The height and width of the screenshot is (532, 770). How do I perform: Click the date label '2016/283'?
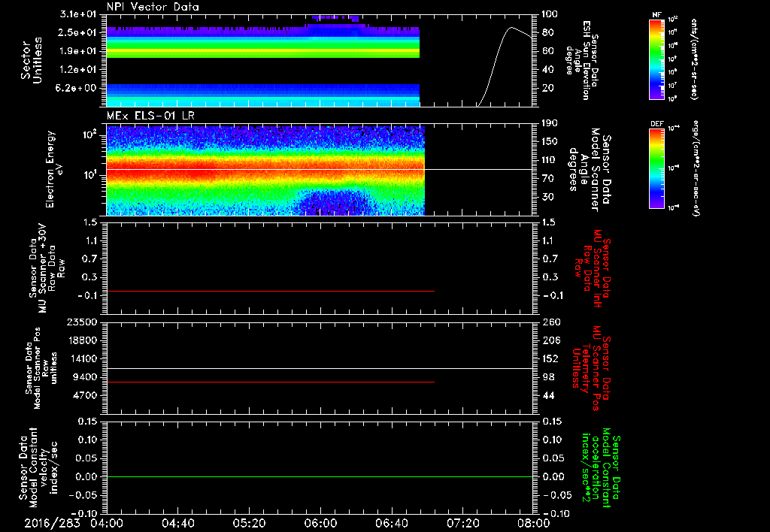point(52,523)
